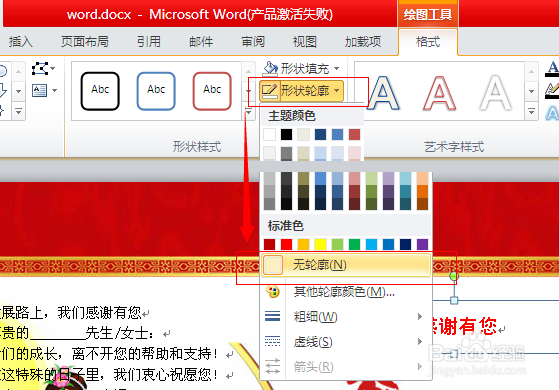The image size is (559, 390).
Task: Click the Text Effects glowing A icon
Action: (x=552, y=113)
